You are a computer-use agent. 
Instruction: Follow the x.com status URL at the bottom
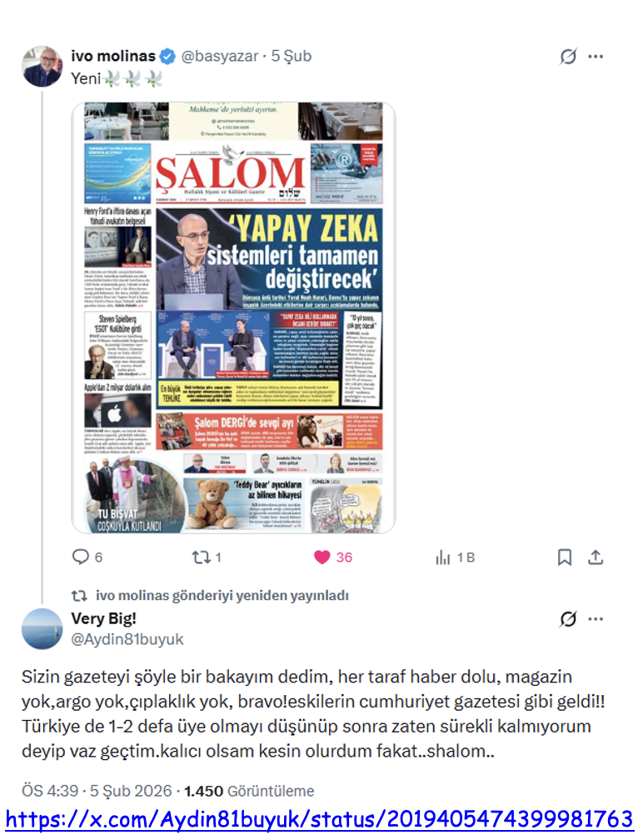(319, 820)
